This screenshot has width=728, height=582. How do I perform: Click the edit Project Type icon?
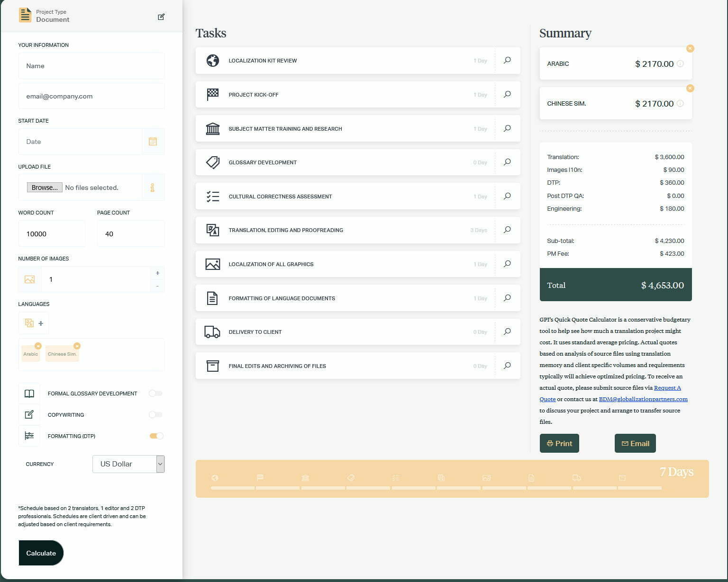tap(161, 17)
